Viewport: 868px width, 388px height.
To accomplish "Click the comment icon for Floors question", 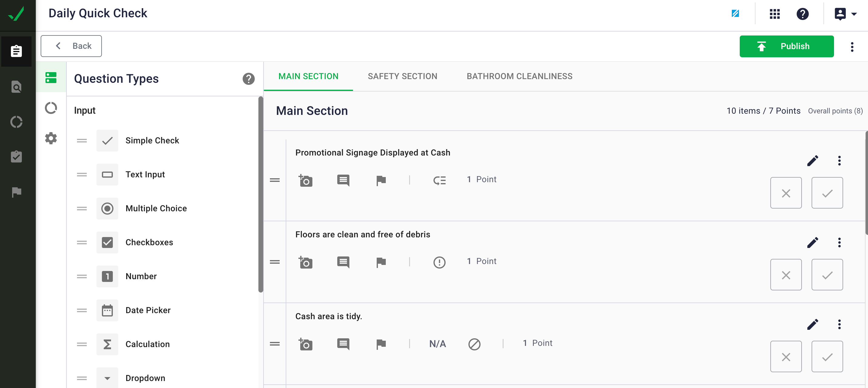I will 343,262.
